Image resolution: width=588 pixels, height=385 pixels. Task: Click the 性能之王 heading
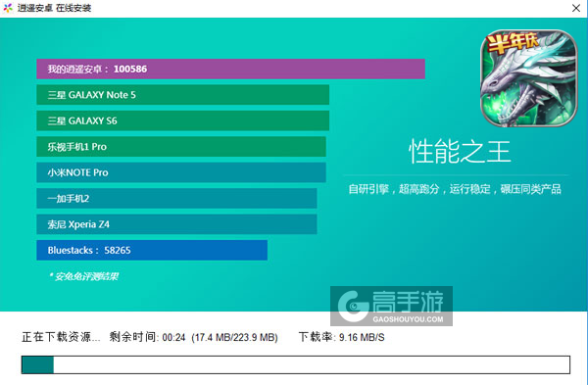[460, 152]
